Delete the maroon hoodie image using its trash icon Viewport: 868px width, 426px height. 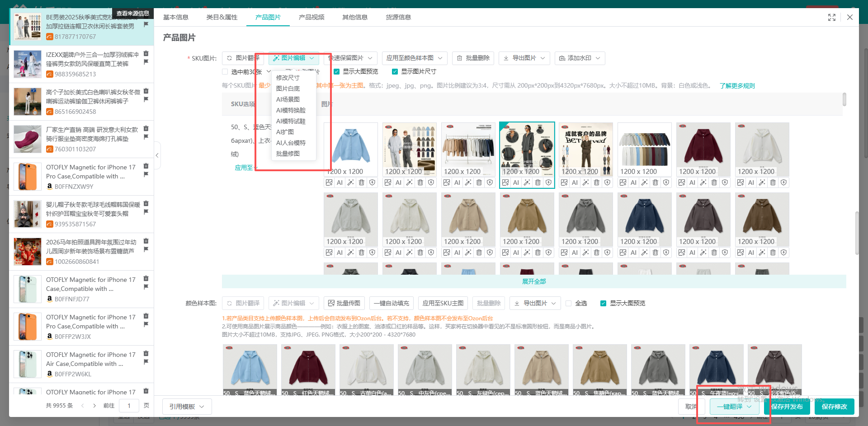point(714,182)
